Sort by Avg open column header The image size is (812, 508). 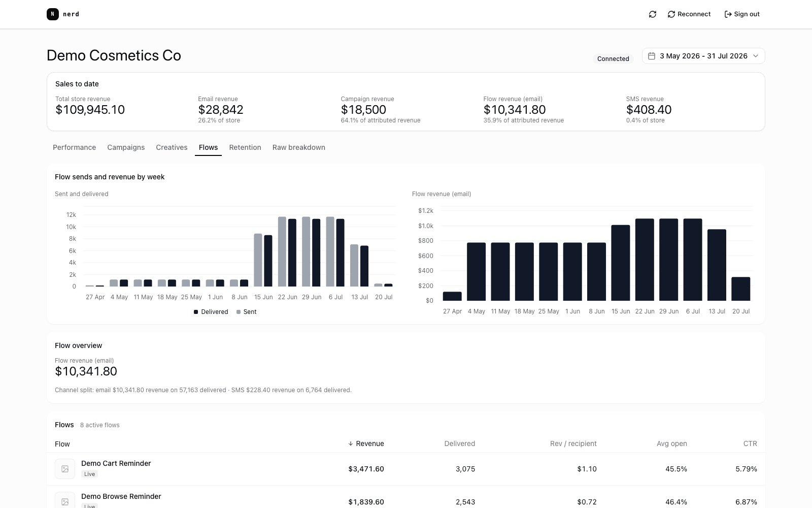pos(672,443)
